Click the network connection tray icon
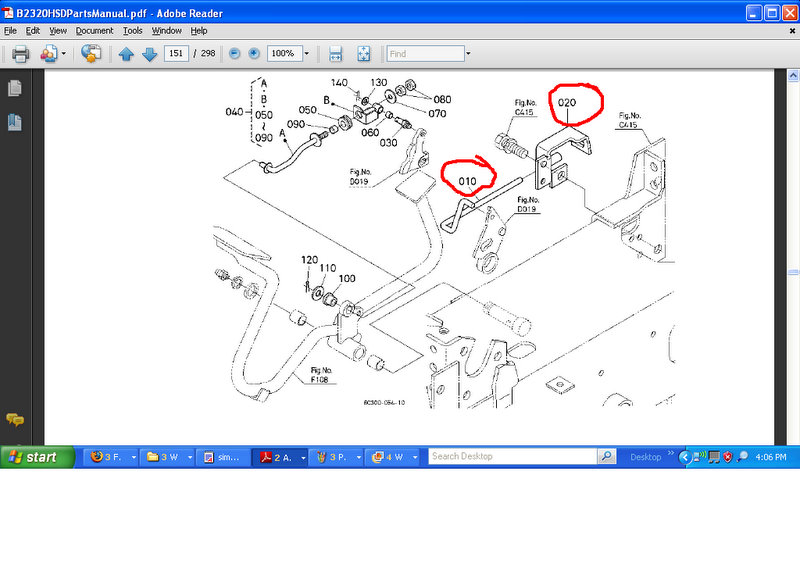The width and height of the screenshot is (800, 575). (x=700, y=457)
